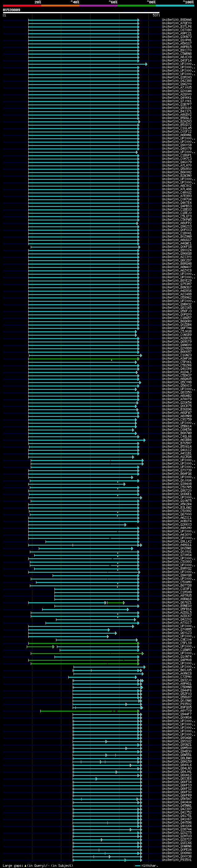197x868 pixels.
Task: Select label UniRef100_A1D4L7
Action: pyautogui.click(x=177, y=372)
